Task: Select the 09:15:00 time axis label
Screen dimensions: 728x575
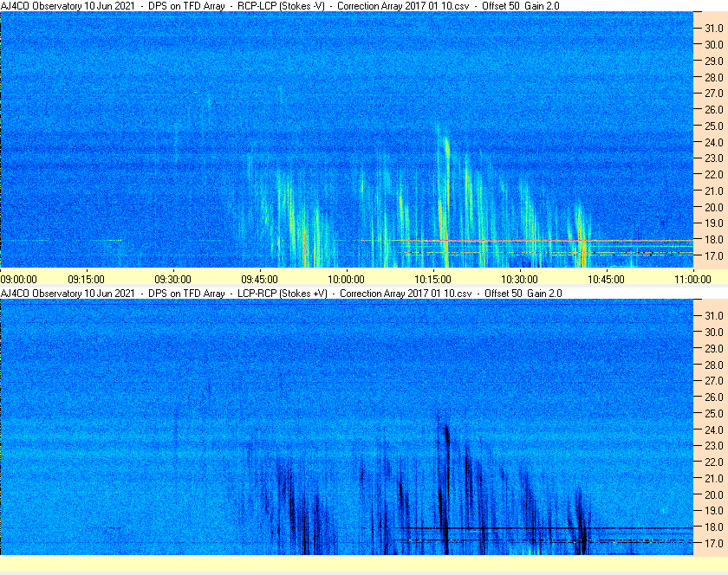Action: (x=87, y=280)
